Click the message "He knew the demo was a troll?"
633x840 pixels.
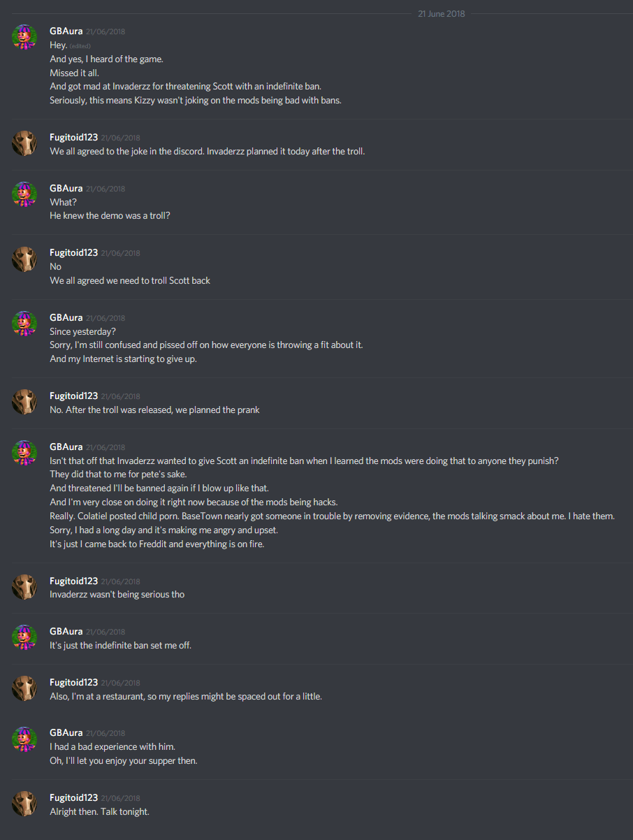pyautogui.click(x=110, y=215)
